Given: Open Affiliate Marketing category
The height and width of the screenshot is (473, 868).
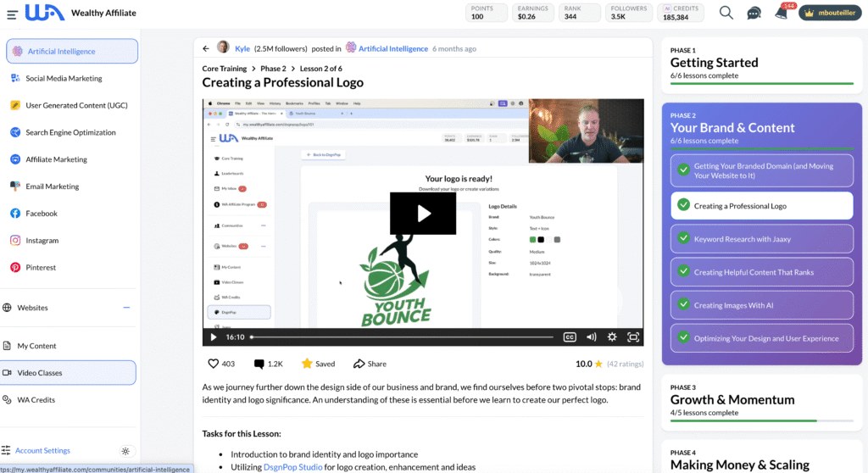Looking at the screenshot, I should point(56,159).
